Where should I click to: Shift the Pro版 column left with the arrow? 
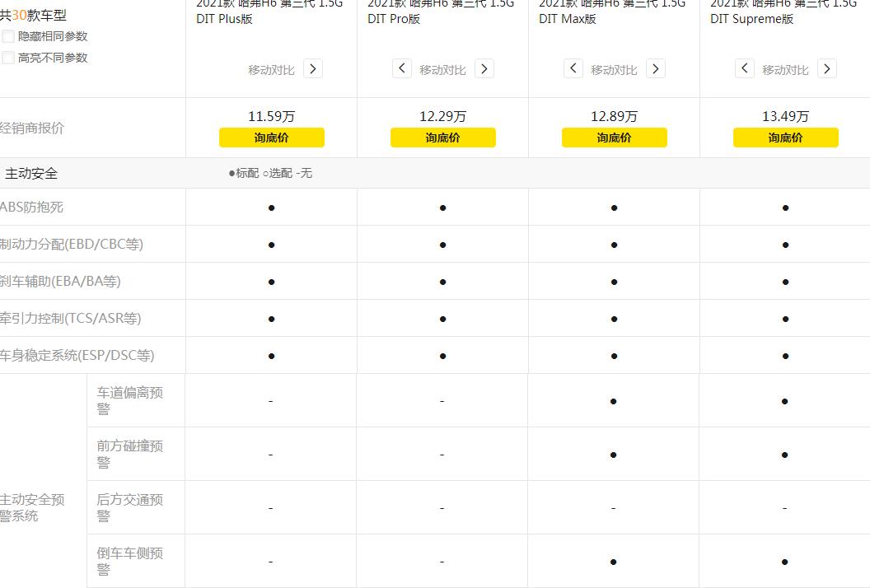402,69
